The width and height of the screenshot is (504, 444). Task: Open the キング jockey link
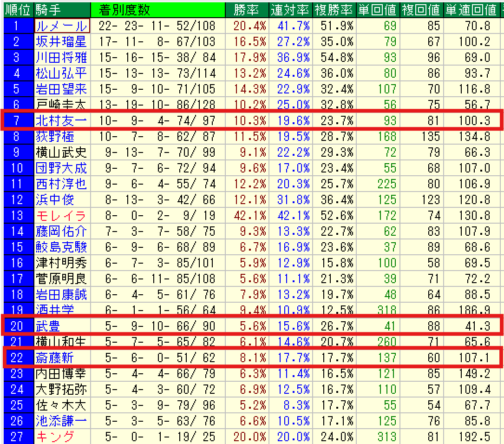pos(55,437)
